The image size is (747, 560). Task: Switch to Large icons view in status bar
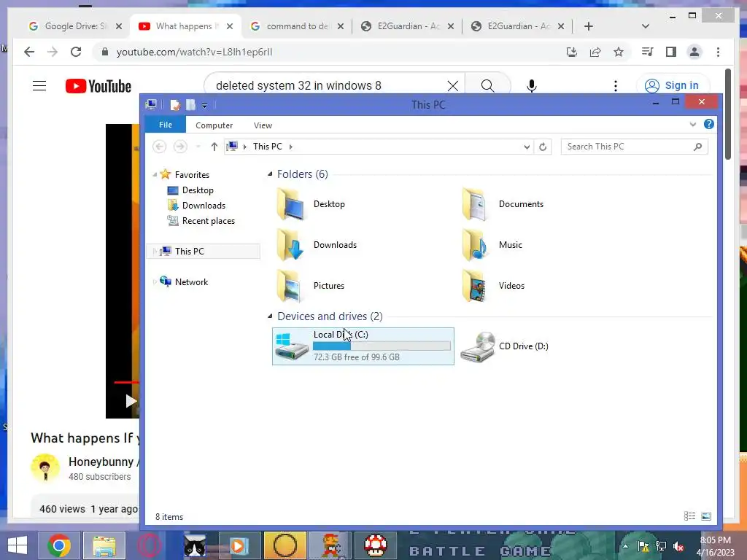pos(706,516)
